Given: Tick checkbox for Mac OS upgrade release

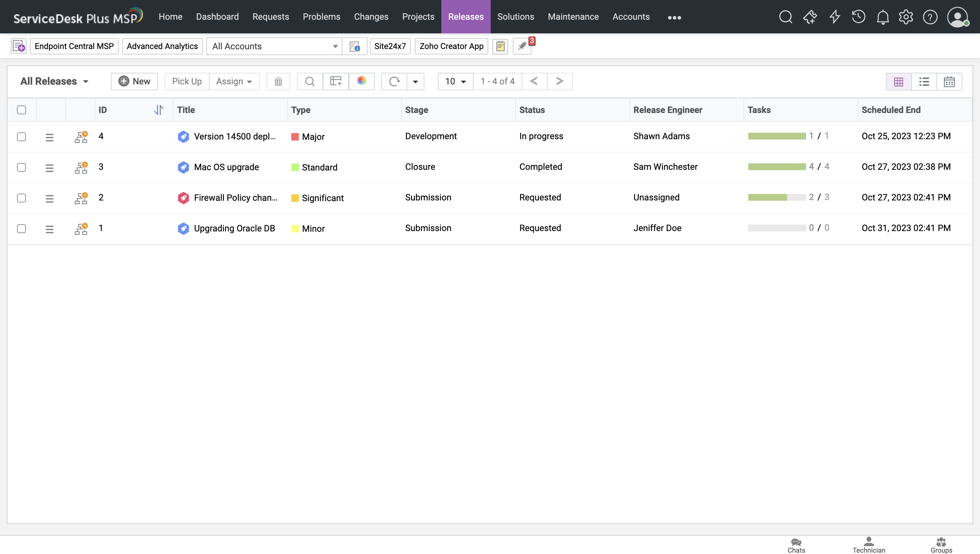Looking at the screenshot, I should tap(21, 167).
